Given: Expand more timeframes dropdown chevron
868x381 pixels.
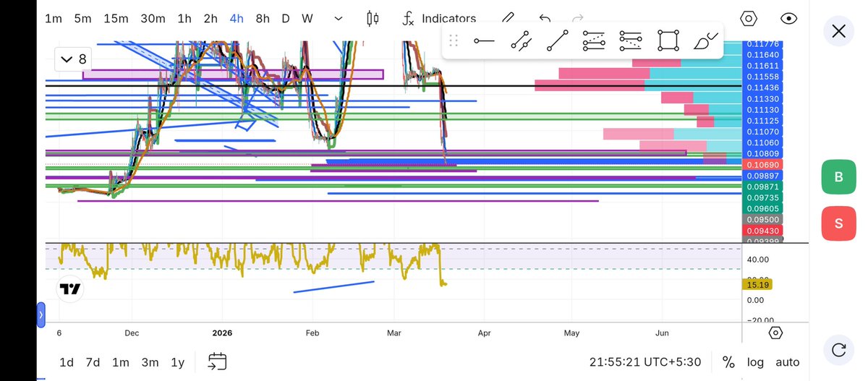Looking at the screenshot, I should point(339,19).
